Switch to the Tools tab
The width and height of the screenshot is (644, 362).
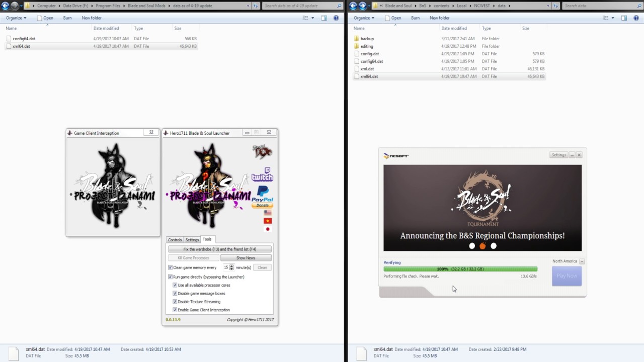click(207, 239)
